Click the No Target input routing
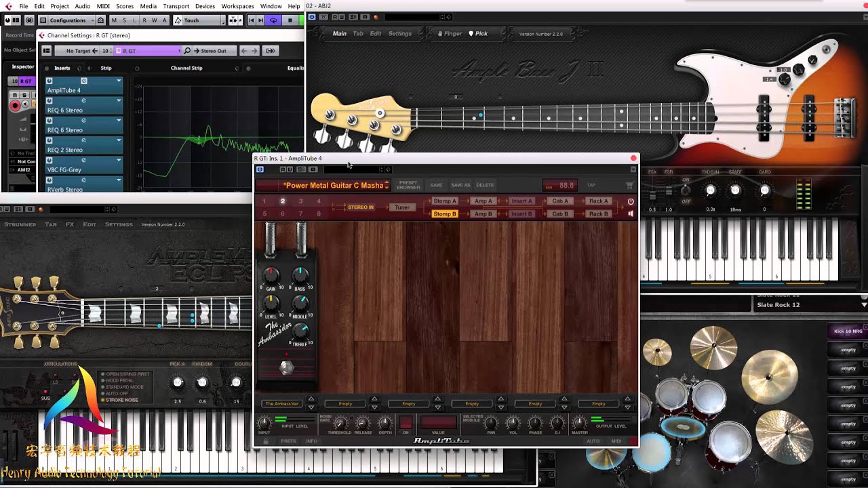 coord(78,51)
